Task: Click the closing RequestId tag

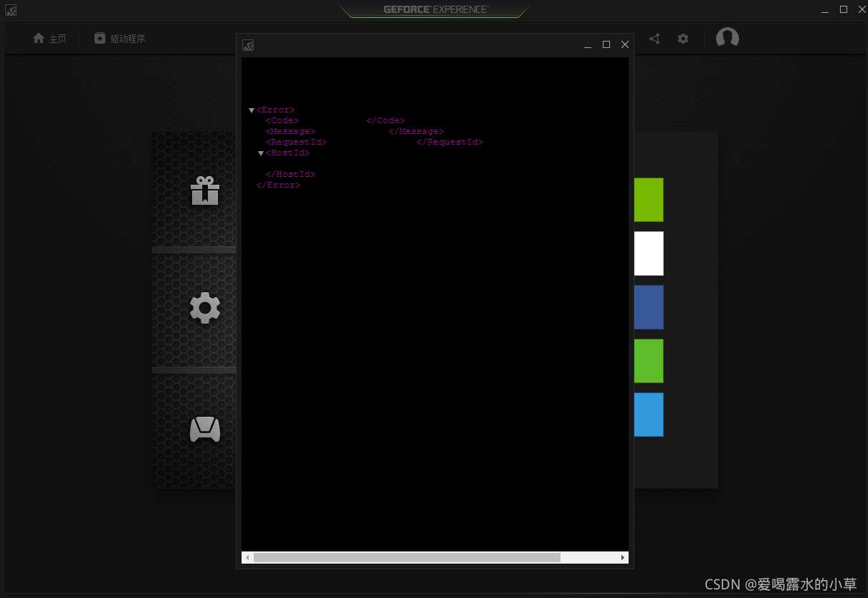Action: click(x=449, y=143)
